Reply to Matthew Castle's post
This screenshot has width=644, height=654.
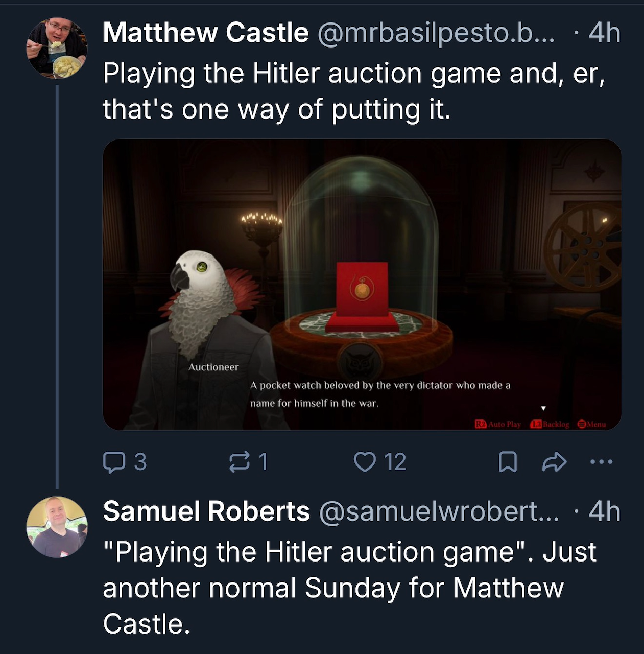(112, 462)
